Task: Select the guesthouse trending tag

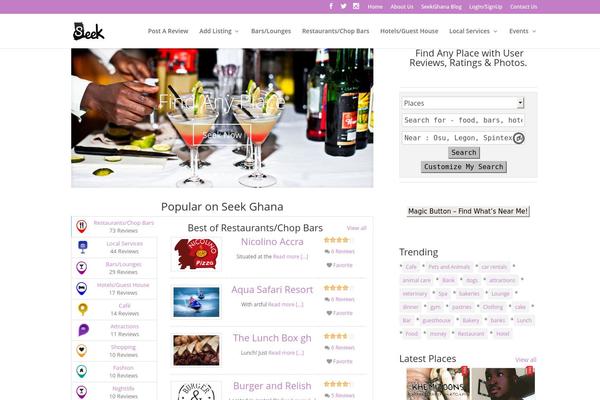Action: click(436, 320)
